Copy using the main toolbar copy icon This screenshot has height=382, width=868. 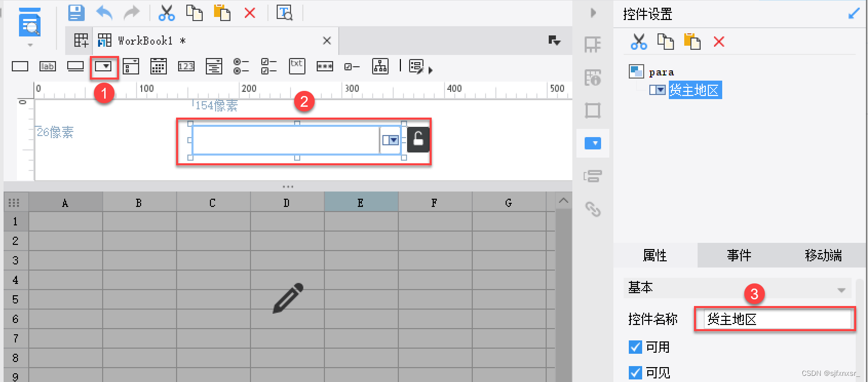pos(194,12)
